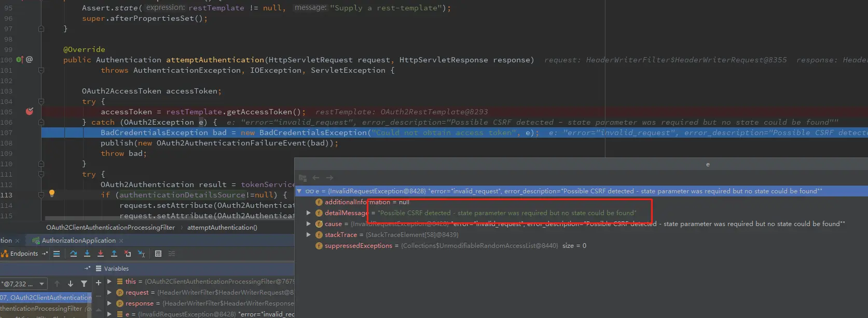Click Step Over debugger icon
The width and height of the screenshot is (868, 318).
coord(74,254)
